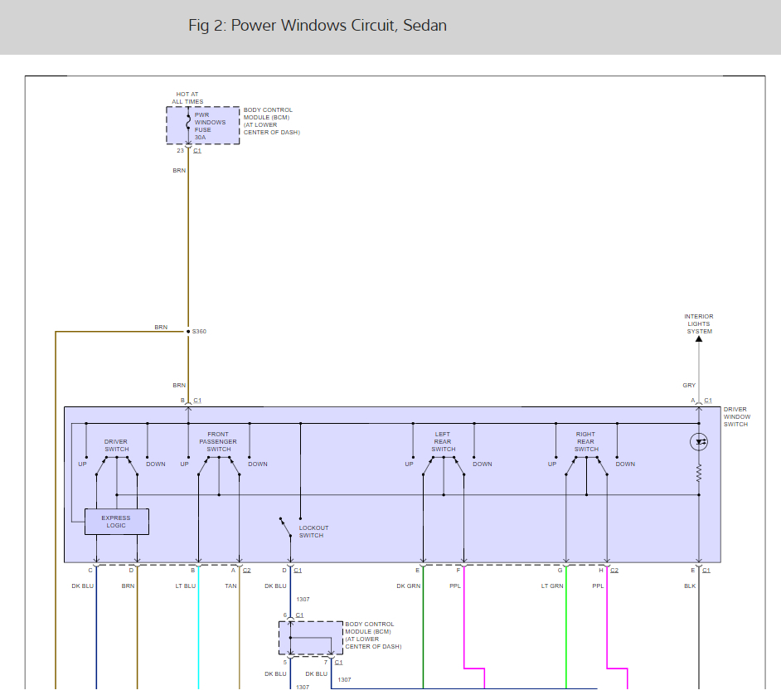Click the 'UP' label of the driver switch

pos(82,464)
